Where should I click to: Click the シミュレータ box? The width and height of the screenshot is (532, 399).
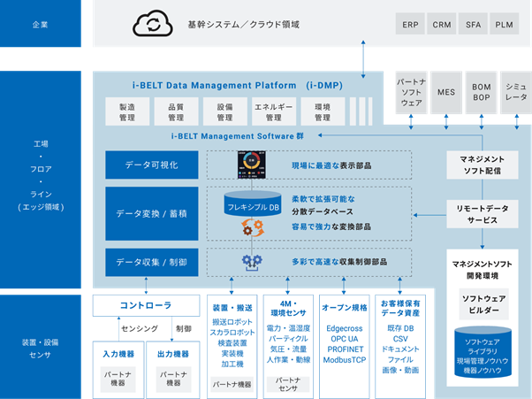516,92
